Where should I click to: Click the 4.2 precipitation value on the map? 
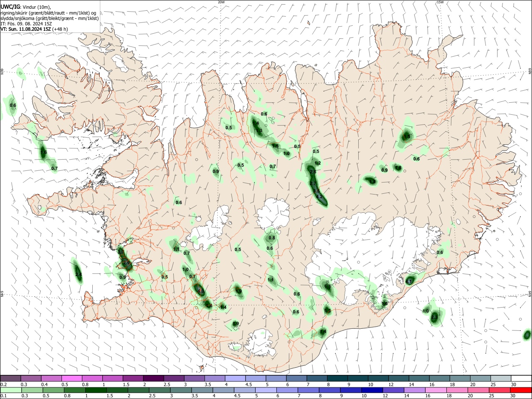tap(319, 197)
